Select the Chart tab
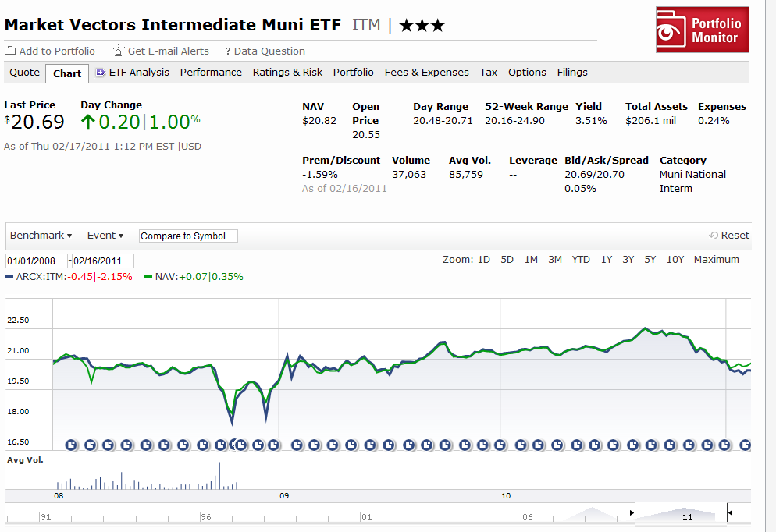Screen dimensions: 776x532 (x=67, y=73)
